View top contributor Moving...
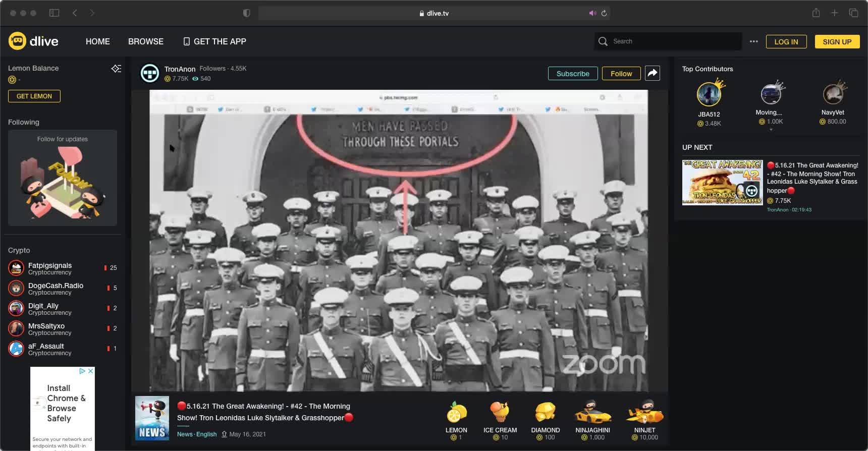This screenshot has height=451, width=868. (771, 103)
